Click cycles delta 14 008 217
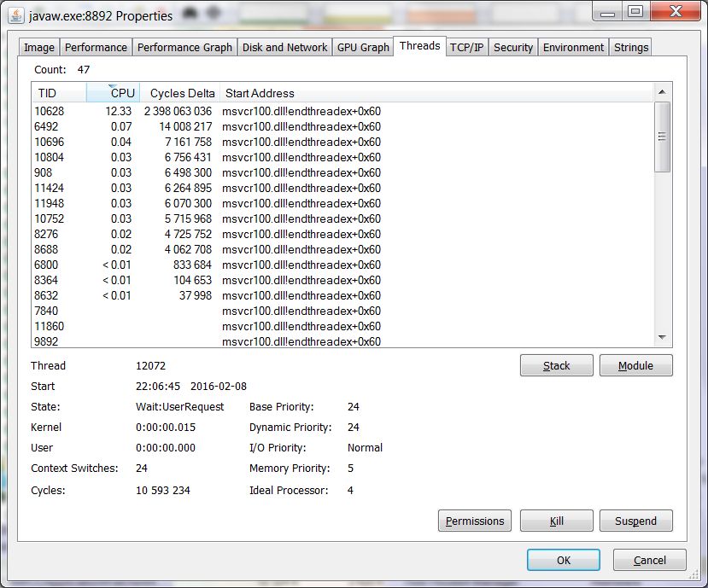Viewport: 708px width, 588px height. [x=185, y=126]
